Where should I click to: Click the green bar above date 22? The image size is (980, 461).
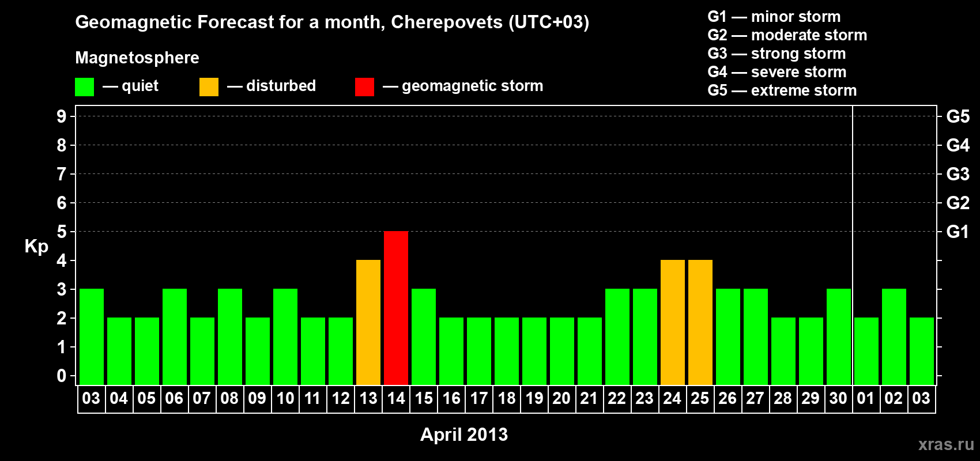click(617, 337)
